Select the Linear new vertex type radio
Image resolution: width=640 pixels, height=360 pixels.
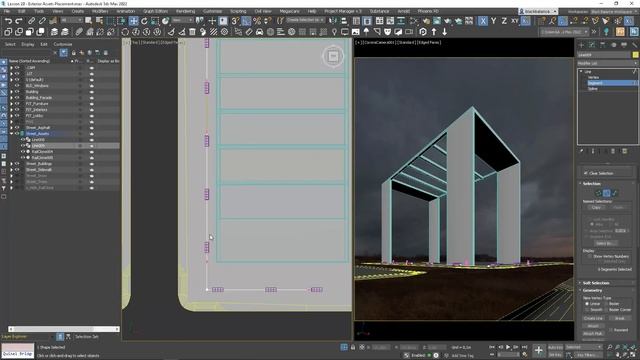pyautogui.click(x=587, y=304)
